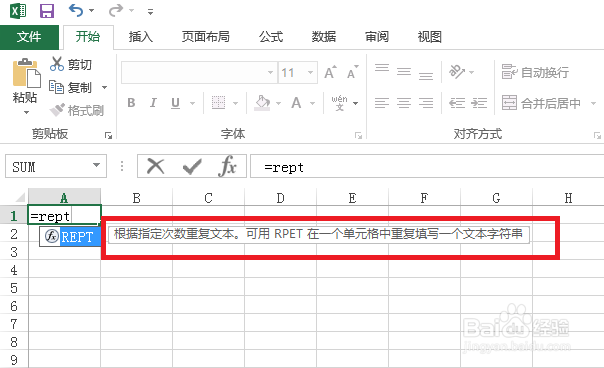Toggle center text horizontally

point(404,103)
